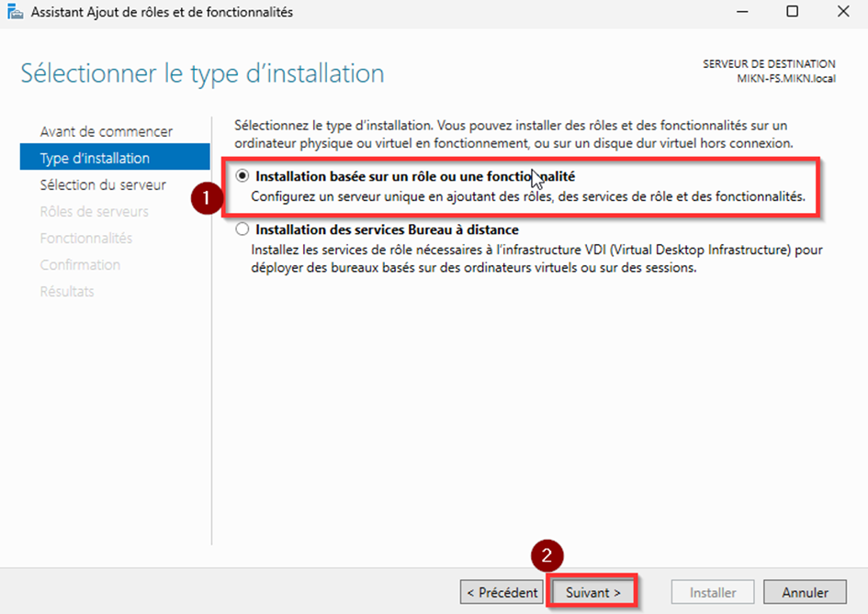Minimize the Assistant Ajout de rôles window
The width and height of the screenshot is (868, 614).
(741, 13)
